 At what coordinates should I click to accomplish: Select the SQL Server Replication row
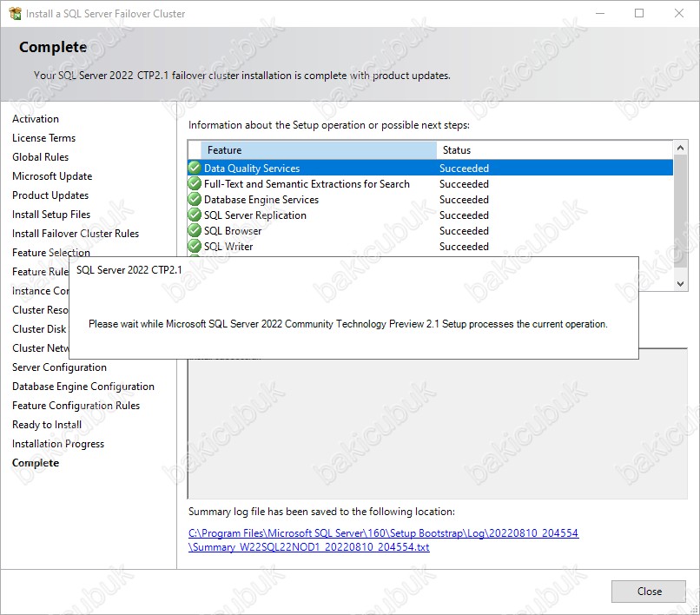[431, 215]
